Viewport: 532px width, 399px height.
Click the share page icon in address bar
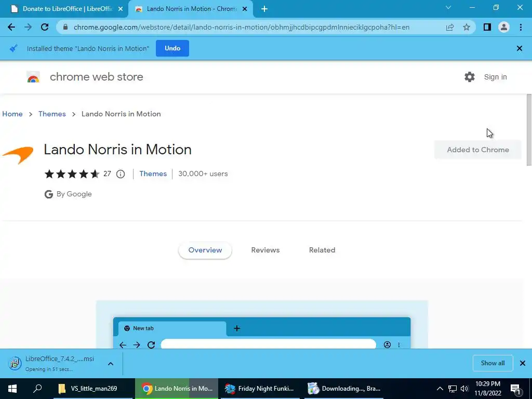tap(450, 27)
